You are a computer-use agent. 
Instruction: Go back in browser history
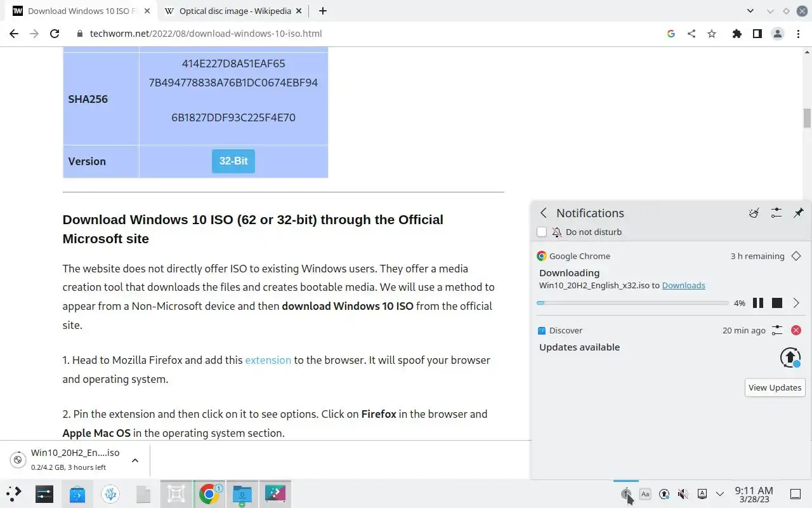pyautogui.click(x=14, y=34)
